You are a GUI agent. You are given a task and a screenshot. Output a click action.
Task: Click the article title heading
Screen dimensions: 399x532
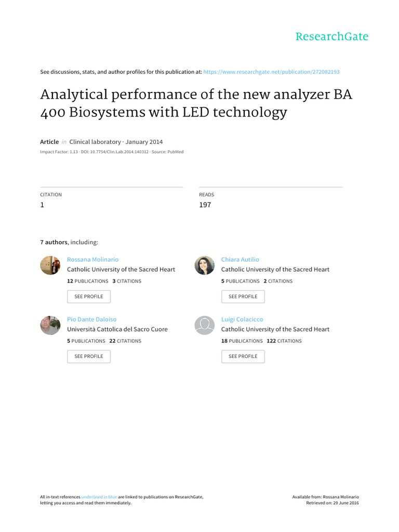196,103
